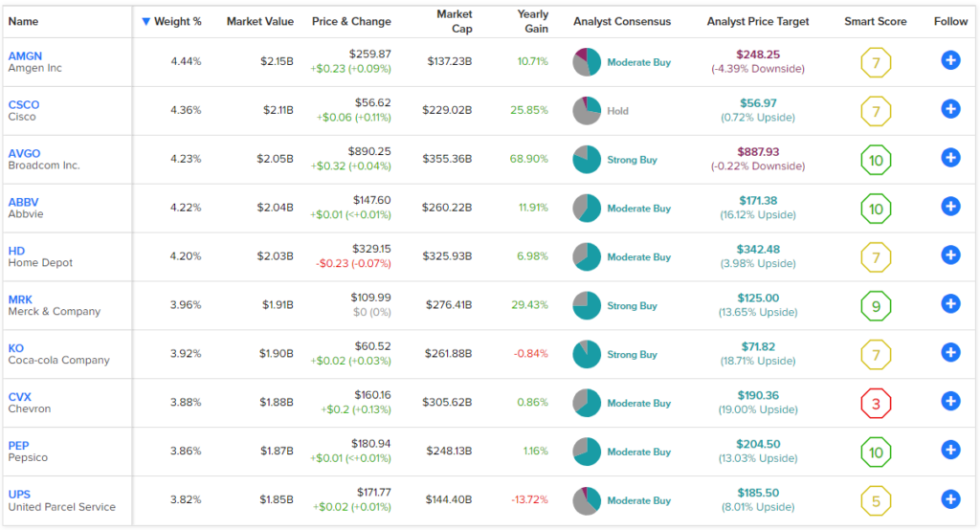
Task: Open the AMGN ticker link
Action: click(25, 55)
